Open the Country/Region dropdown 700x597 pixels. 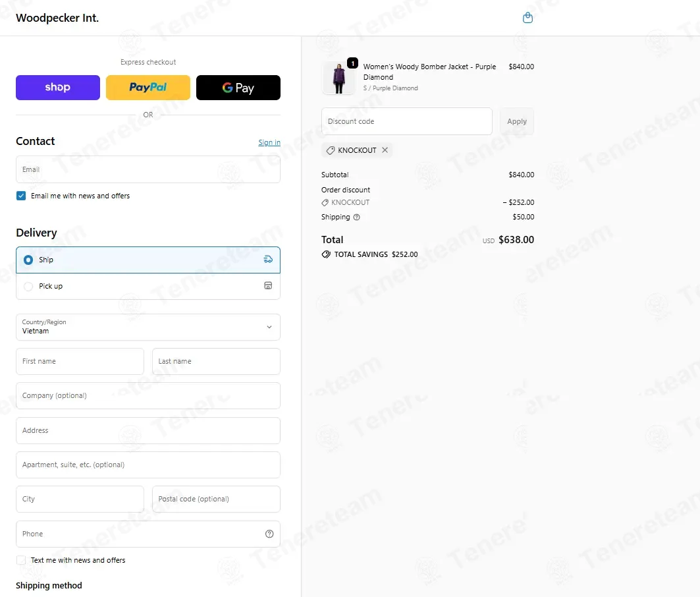(148, 327)
